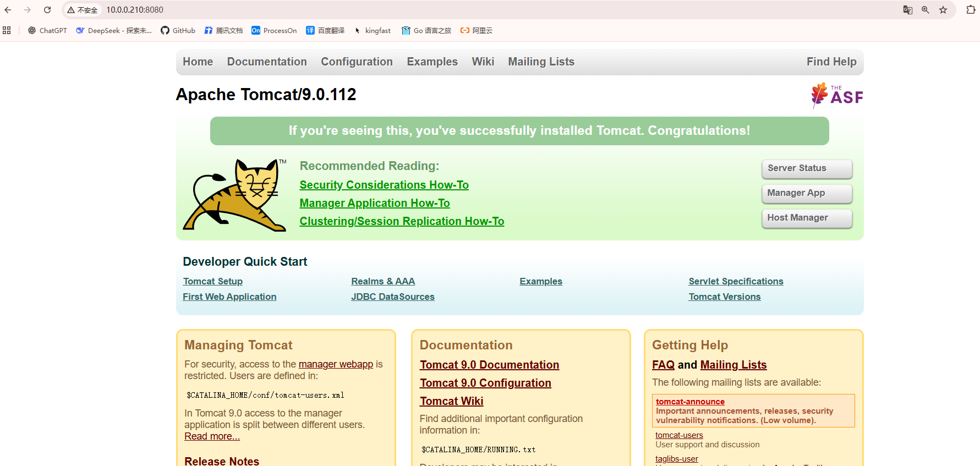Open the 阿里云 bookmark
Screen dimensions: 980x466
[x=477, y=31]
